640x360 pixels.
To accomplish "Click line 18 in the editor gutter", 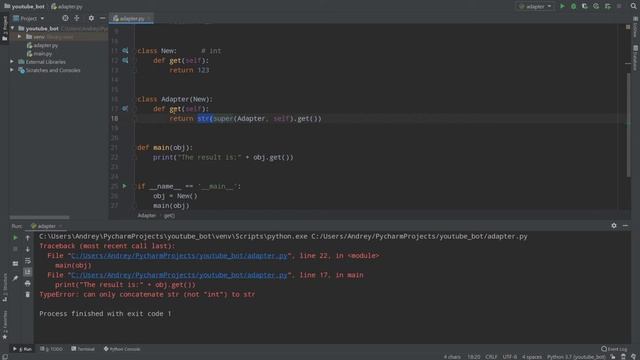I will [114, 118].
